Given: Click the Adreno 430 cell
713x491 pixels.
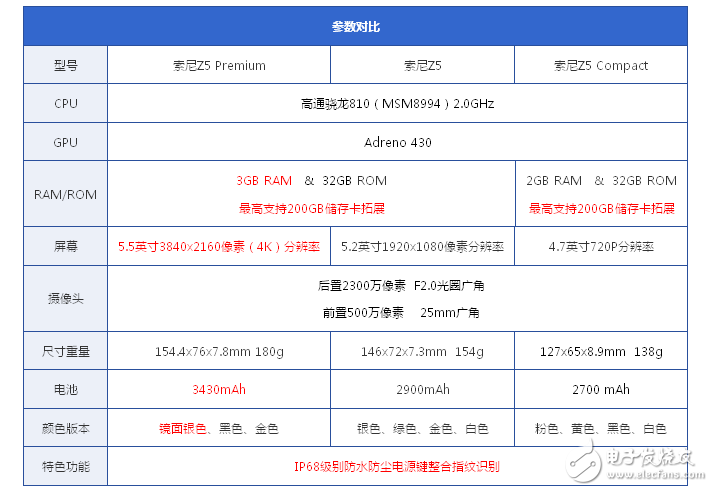Looking at the screenshot, I should (397, 142).
